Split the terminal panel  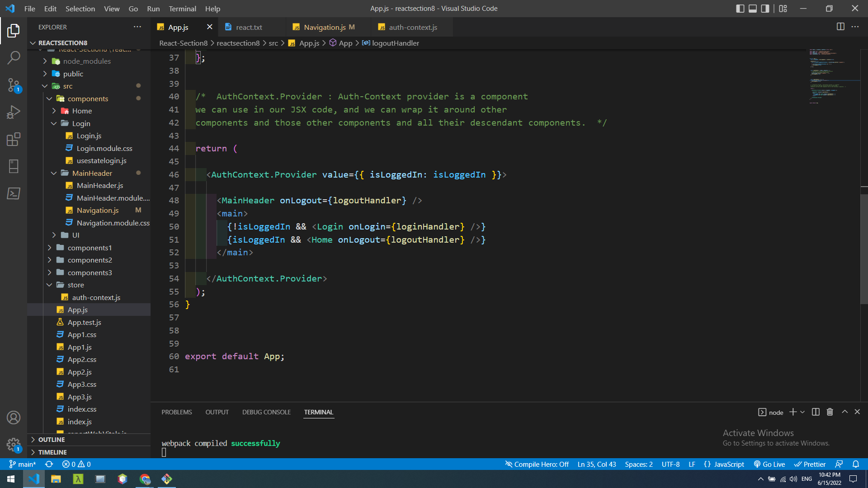[x=816, y=412]
